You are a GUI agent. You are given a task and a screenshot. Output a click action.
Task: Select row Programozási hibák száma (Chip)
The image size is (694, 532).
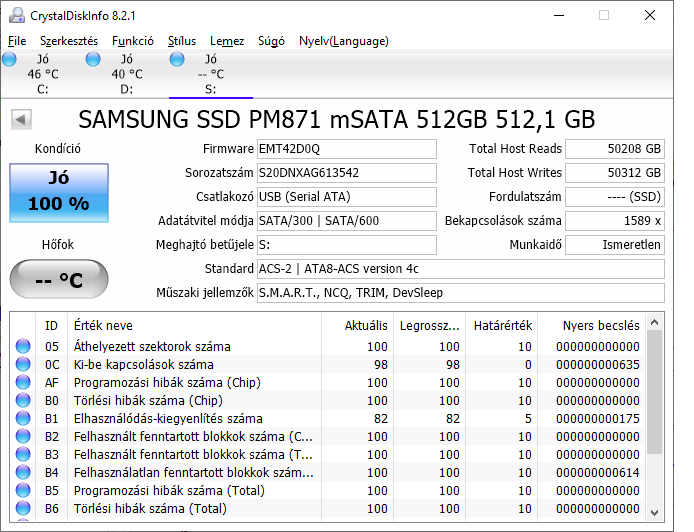point(328,382)
